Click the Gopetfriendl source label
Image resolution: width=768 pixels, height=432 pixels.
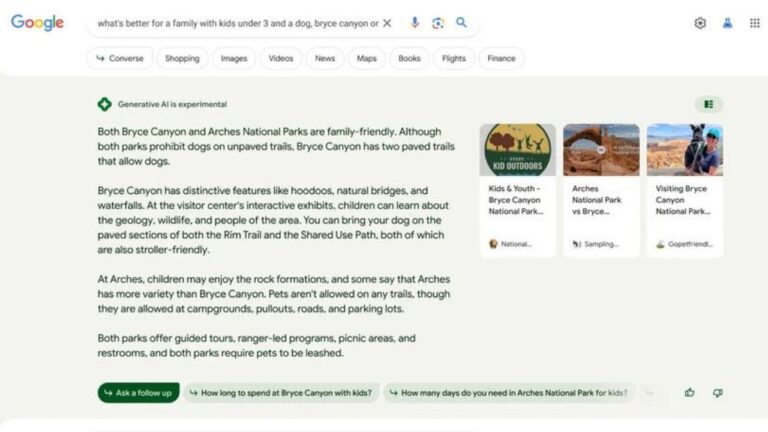click(685, 243)
